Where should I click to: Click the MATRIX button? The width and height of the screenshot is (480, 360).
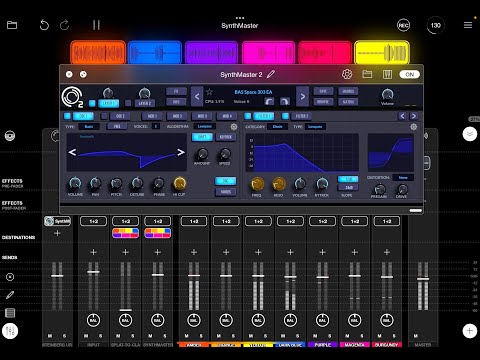[x=348, y=102]
